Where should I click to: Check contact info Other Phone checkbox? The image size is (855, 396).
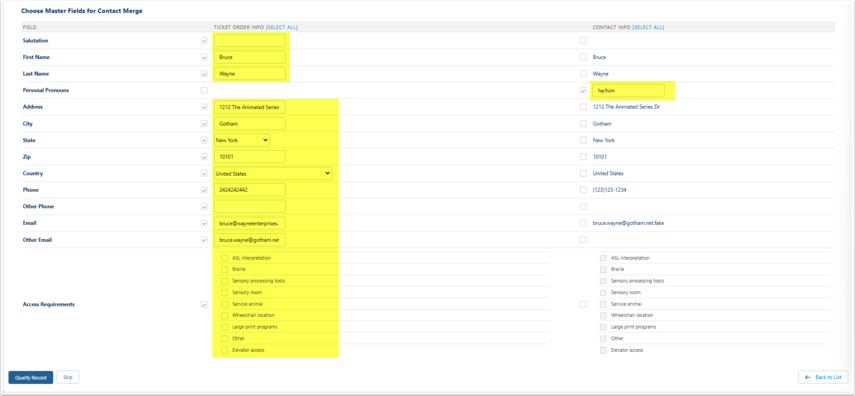[x=583, y=207]
